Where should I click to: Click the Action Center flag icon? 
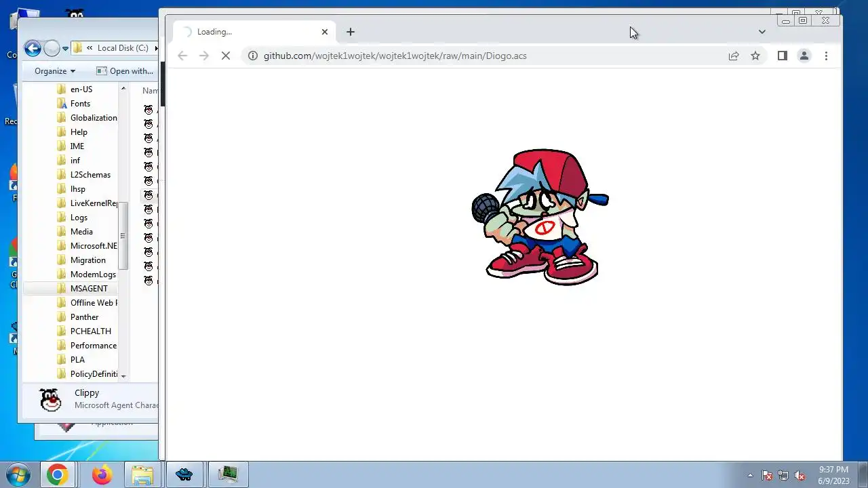767,475
